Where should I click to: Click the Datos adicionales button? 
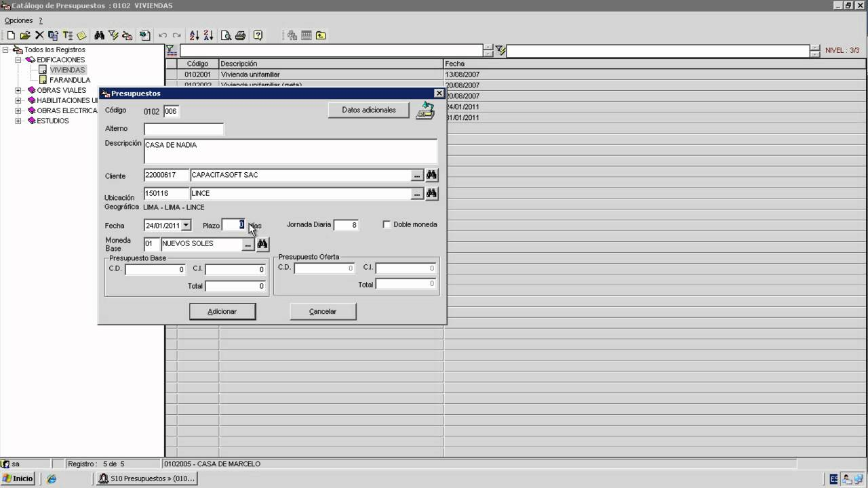368,110
